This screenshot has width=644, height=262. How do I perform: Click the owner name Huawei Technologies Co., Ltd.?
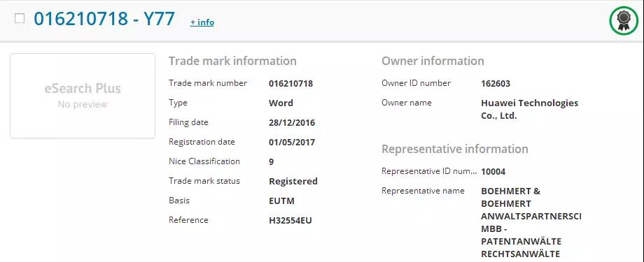pyautogui.click(x=529, y=110)
